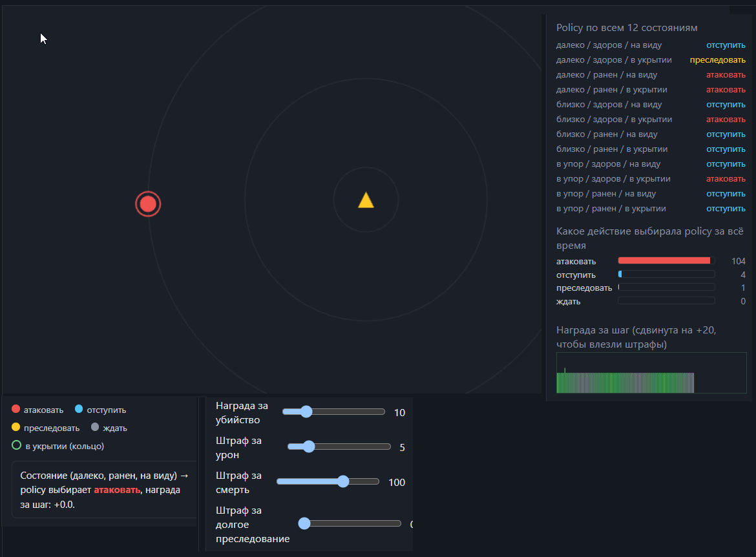Click the yellow triangle at the arena center
Image resolution: width=756 pixels, height=557 pixels.
point(366,200)
